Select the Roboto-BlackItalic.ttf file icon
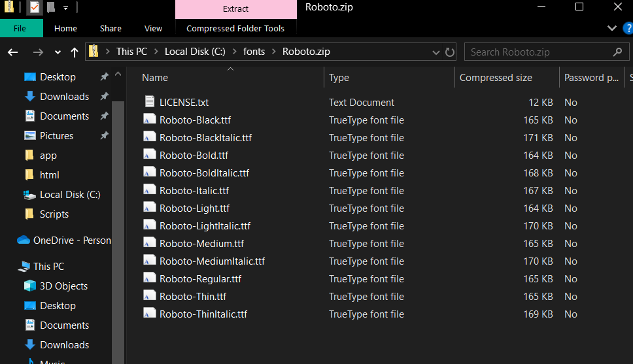 (149, 137)
